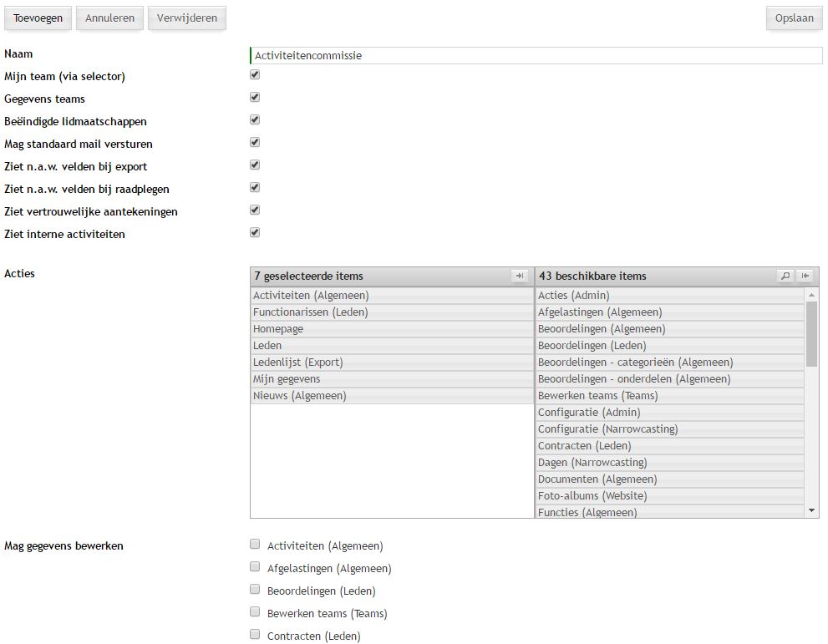This screenshot has height=644, width=828.
Task: Save changes with Opslaan button
Action: tap(794, 18)
